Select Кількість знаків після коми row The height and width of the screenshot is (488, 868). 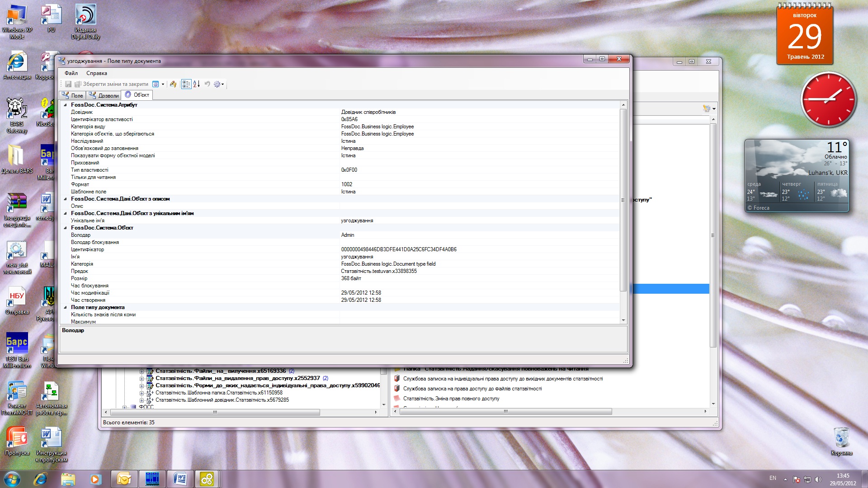tap(340, 314)
